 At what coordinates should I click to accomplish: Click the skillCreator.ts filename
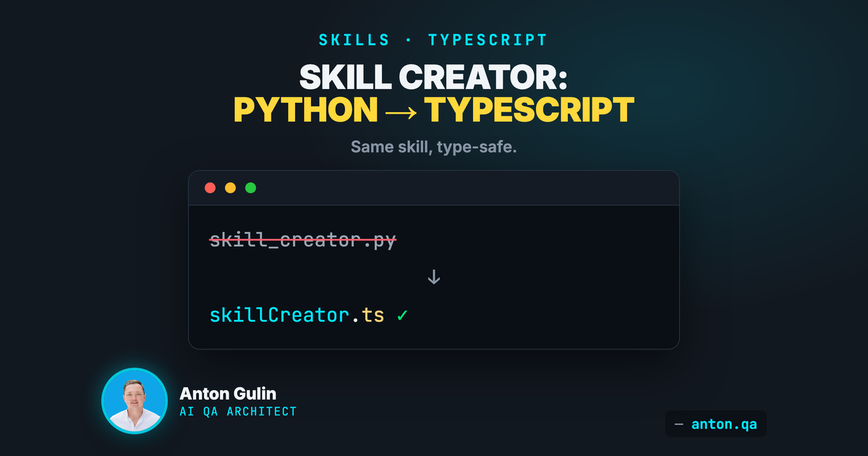click(297, 316)
